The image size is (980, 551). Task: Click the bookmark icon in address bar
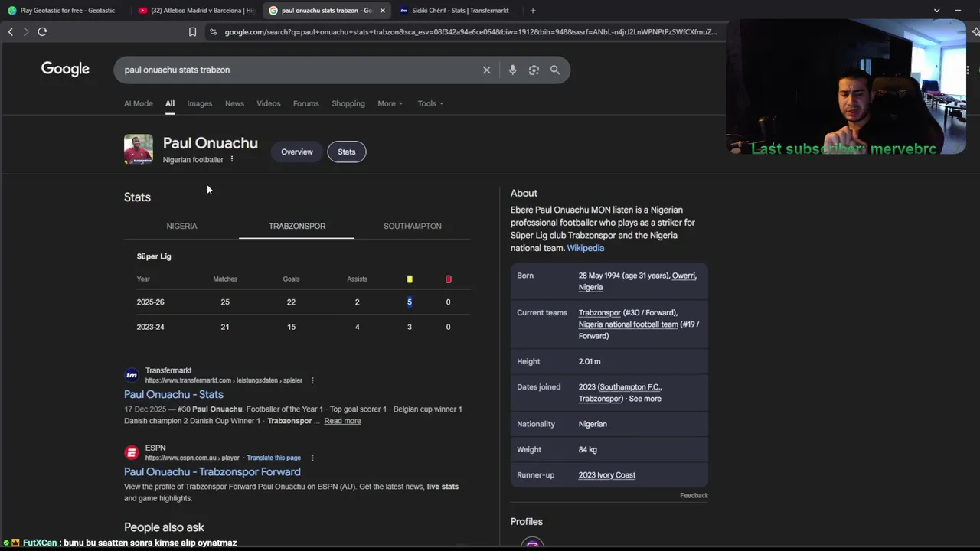pos(192,31)
